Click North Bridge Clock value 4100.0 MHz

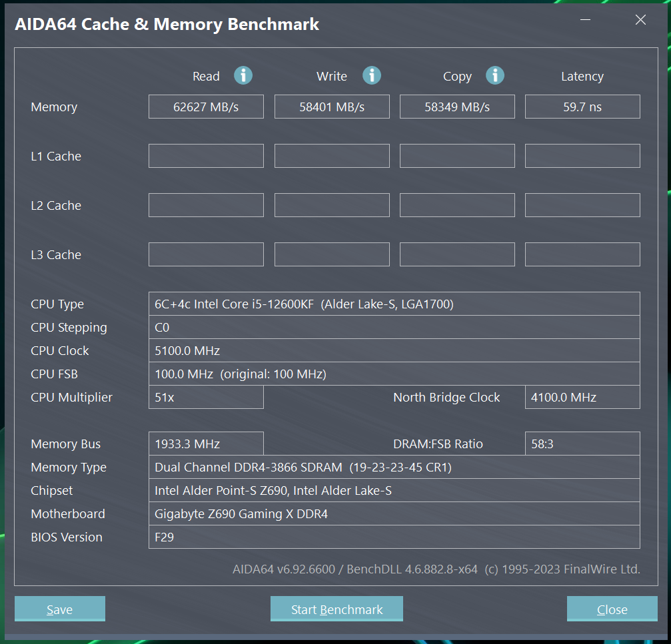[582, 397]
